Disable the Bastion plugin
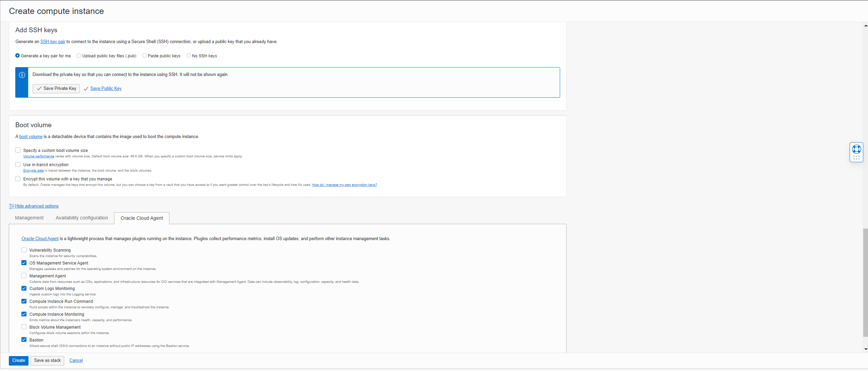Screen dimensions: 868x371 click(x=24, y=339)
